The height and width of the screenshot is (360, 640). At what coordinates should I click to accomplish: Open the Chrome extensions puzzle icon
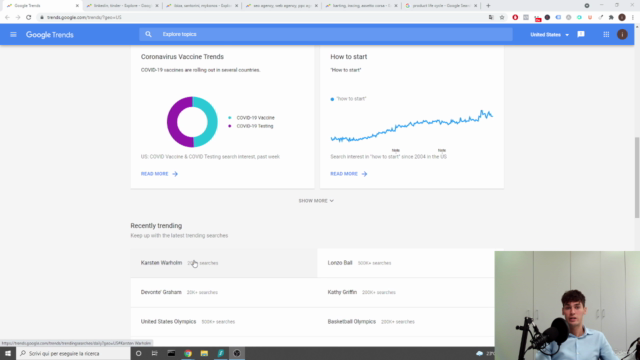coord(611,18)
